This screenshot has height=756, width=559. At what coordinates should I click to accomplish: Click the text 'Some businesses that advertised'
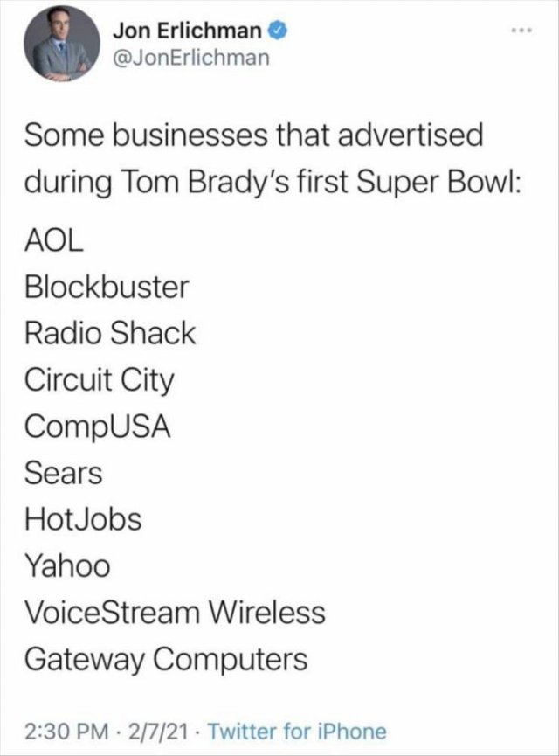coord(253,135)
